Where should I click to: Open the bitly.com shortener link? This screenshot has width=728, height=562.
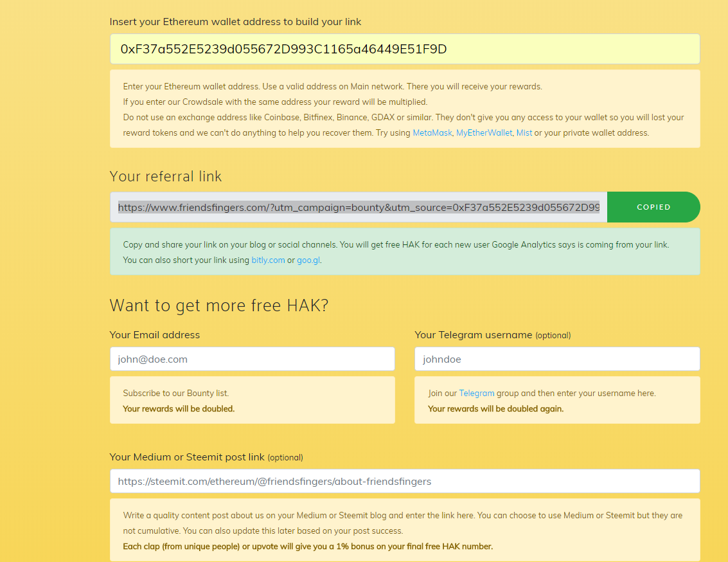[x=268, y=260]
